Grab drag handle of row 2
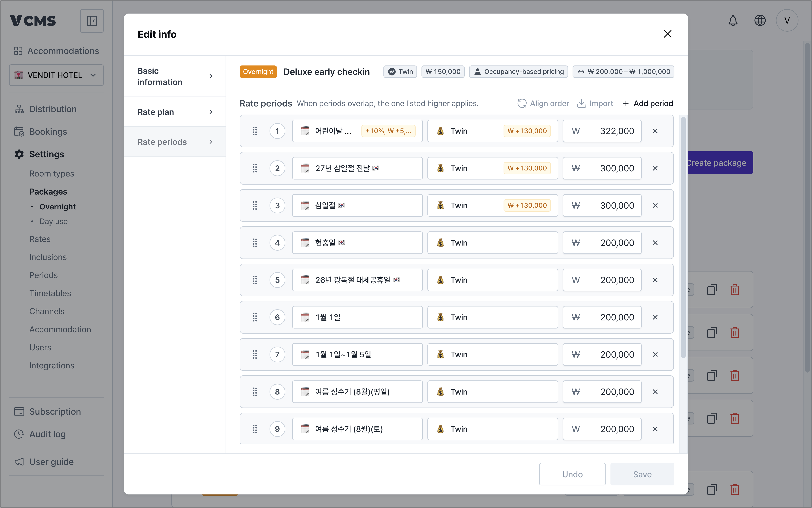This screenshot has height=508, width=812. pos(255,168)
